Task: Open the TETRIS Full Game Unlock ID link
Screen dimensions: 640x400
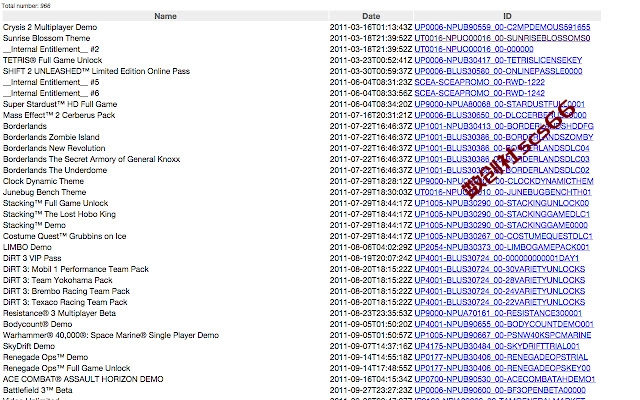Action: point(498,60)
